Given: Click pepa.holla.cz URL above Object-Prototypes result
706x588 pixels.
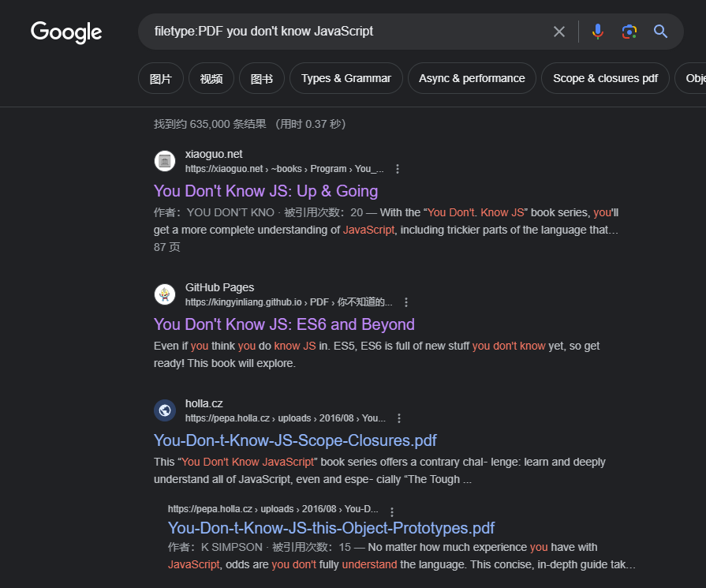Looking at the screenshot, I should 273,509.
